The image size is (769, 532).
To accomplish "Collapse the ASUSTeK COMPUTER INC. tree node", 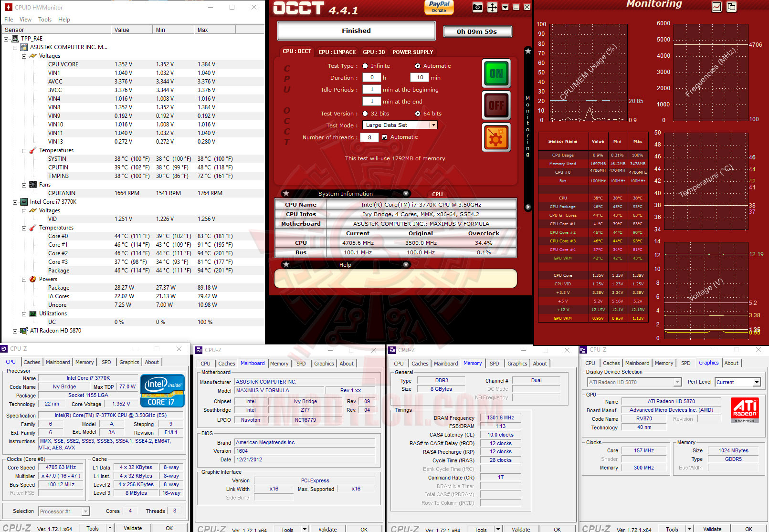I will click(15, 47).
